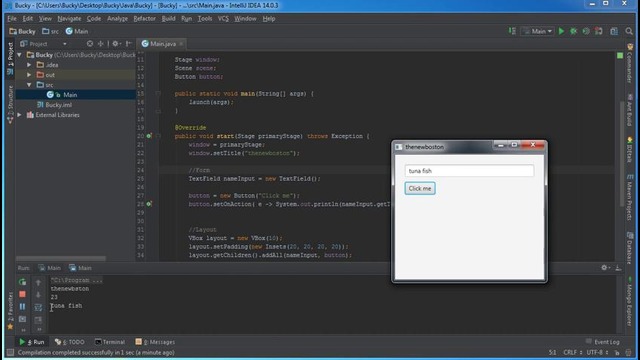Open Project panel settings gear
Screen dimensions: 640x360
116,43
